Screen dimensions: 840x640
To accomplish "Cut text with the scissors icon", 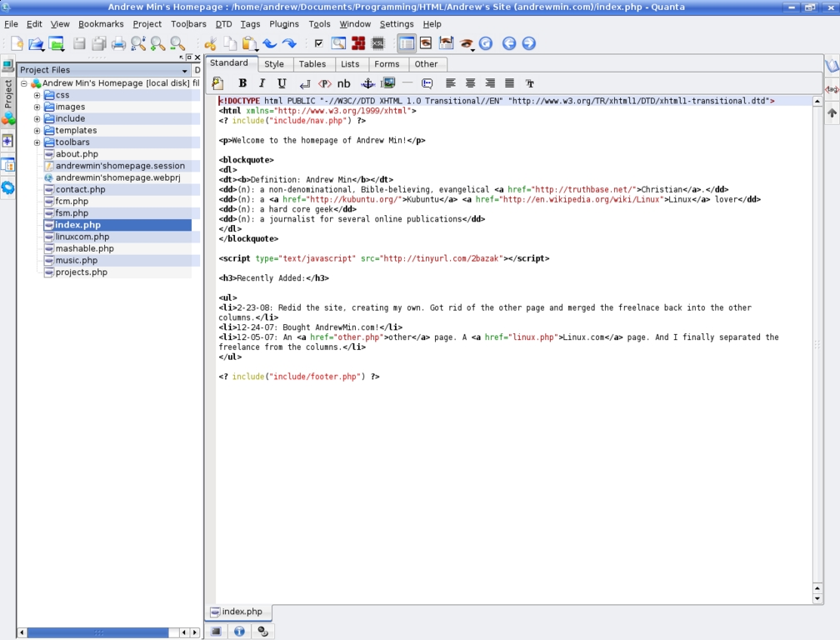I will (x=211, y=43).
